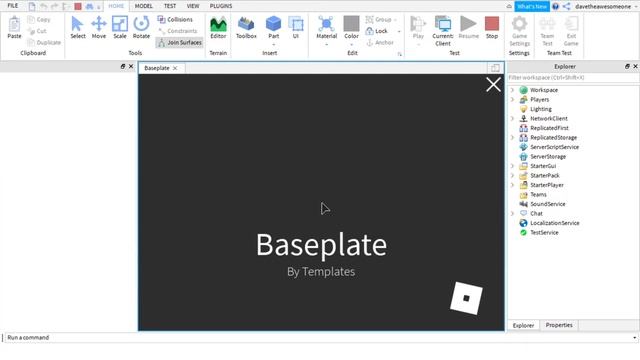The width and height of the screenshot is (640, 360).
Task: Expand the Players tree node
Action: (512, 99)
